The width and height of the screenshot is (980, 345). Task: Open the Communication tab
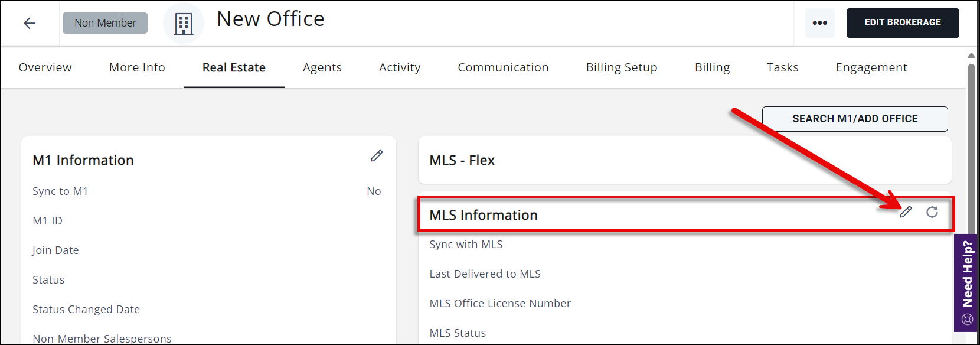503,67
